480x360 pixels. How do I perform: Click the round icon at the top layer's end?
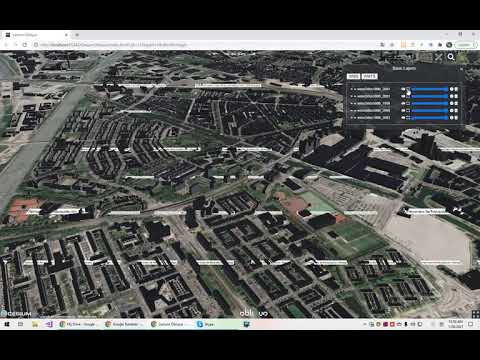coord(452,89)
